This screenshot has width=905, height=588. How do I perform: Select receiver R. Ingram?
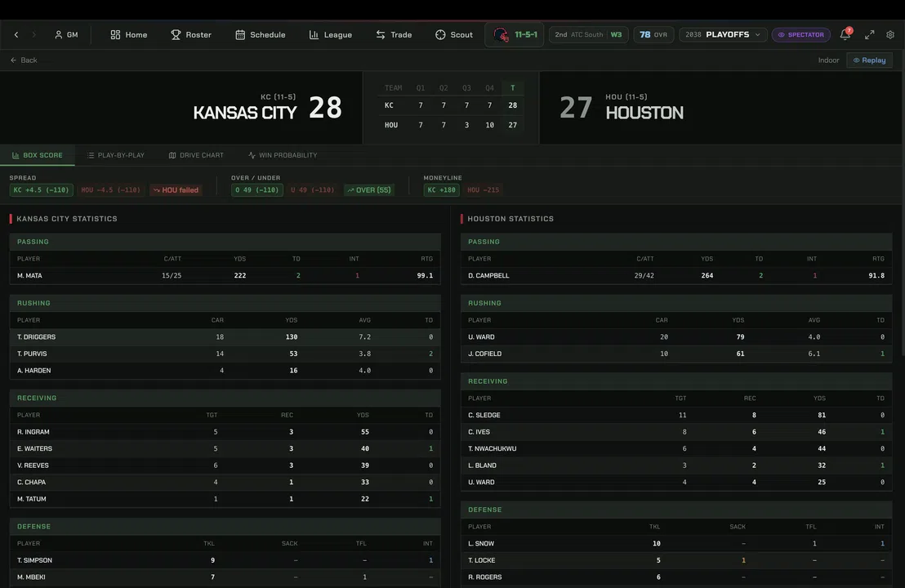point(225,432)
